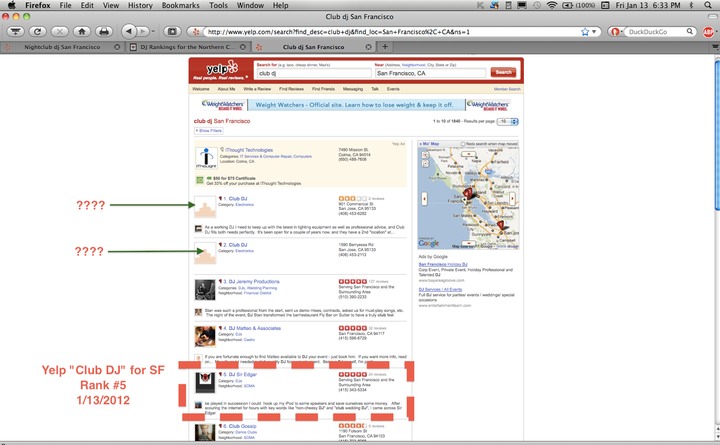
Task: Open the San Francisco Holiday DJ ad link
Action: point(443,265)
